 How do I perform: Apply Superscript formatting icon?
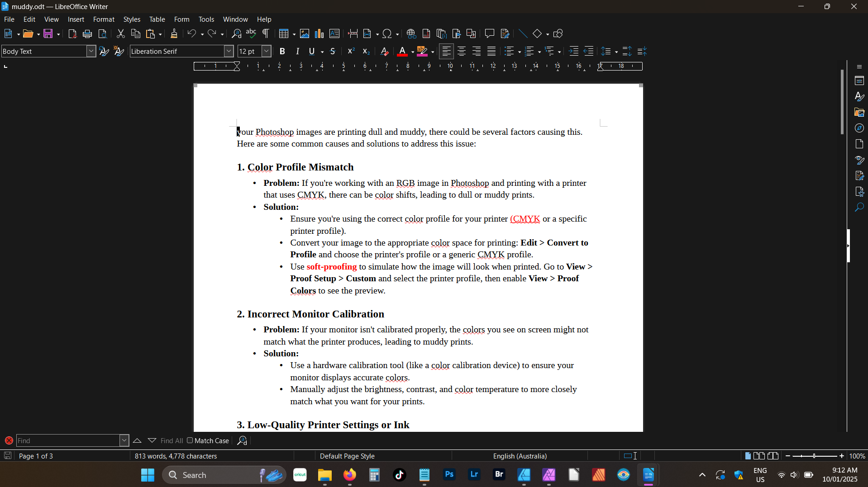[x=351, y=52]
